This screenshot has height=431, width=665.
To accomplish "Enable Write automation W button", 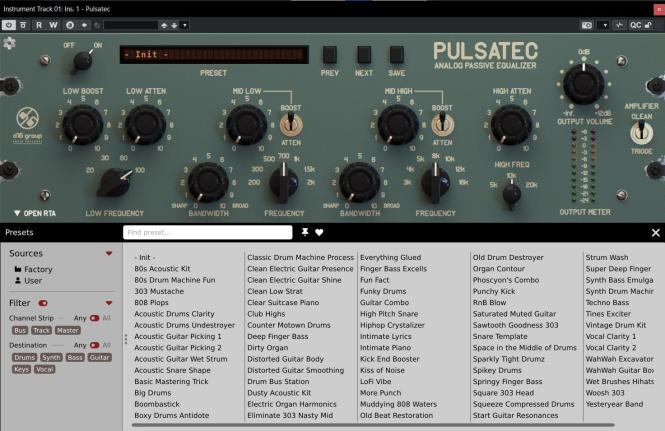I will (x=53, y=25).
